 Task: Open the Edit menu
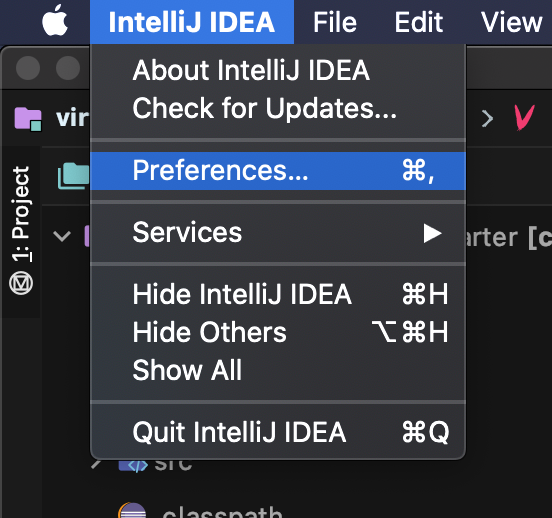point(418,22)
